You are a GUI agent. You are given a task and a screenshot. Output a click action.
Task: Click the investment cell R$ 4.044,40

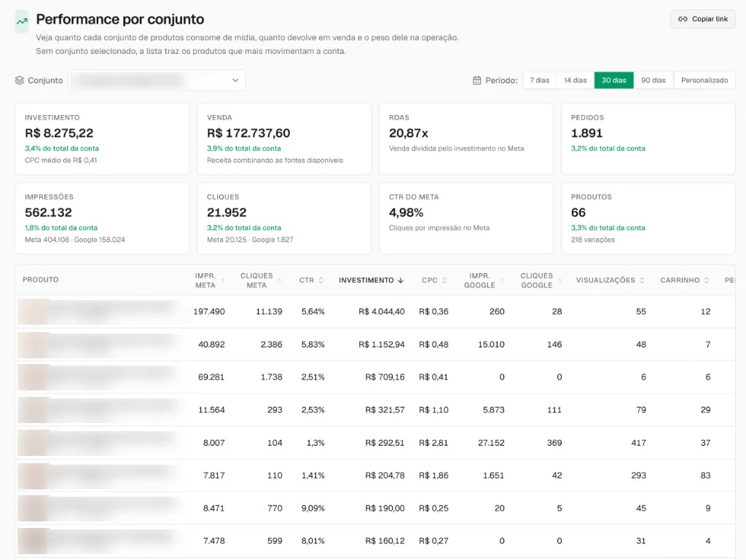382,312
